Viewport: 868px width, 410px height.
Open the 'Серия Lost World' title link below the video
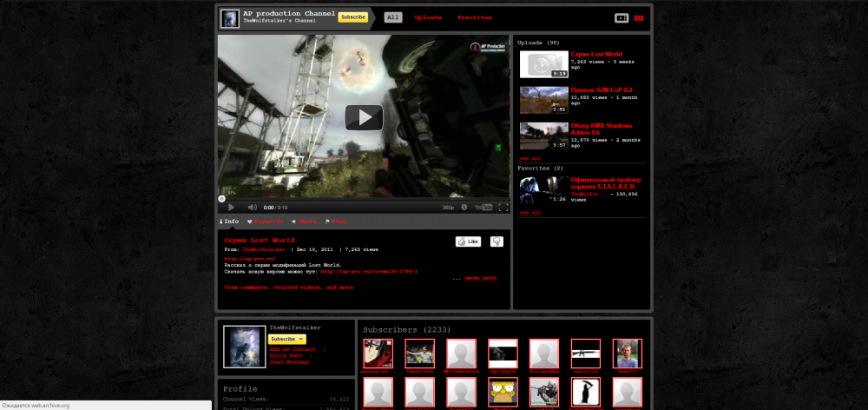[260, 241]
